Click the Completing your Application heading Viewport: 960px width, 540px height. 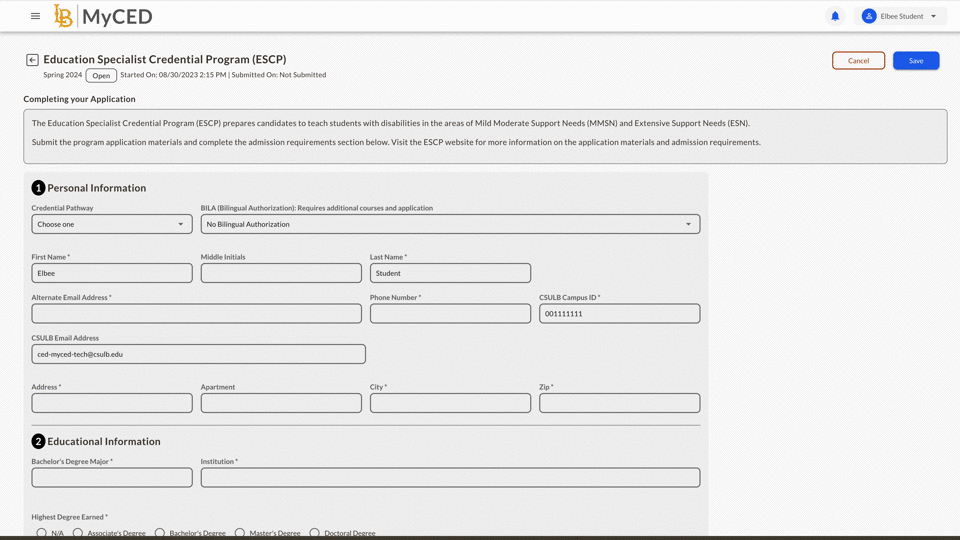coord(80,99)
